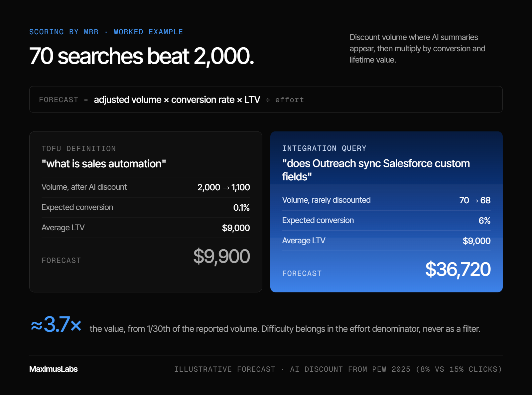Click 'Expected conversion' label in TOFU card
The height and width of the screenshot is (395, 532).
click(77, 207)
